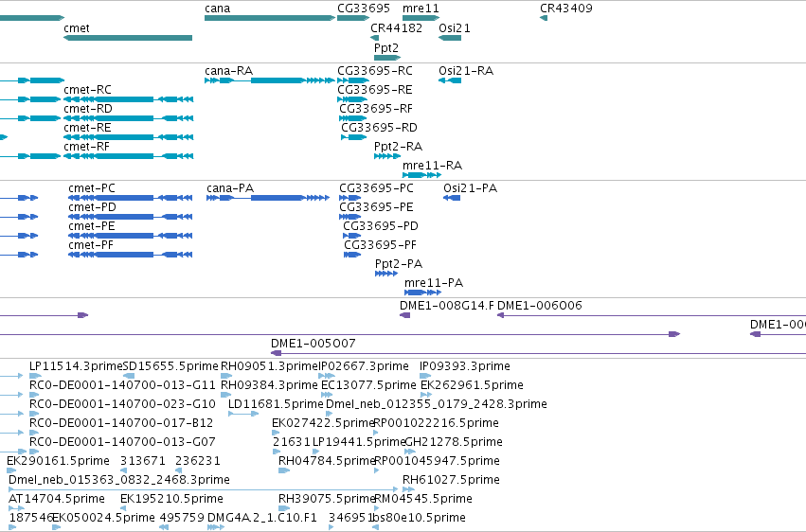
Task: Select protein Osi21-PA
Action: (x=452, y=198)
